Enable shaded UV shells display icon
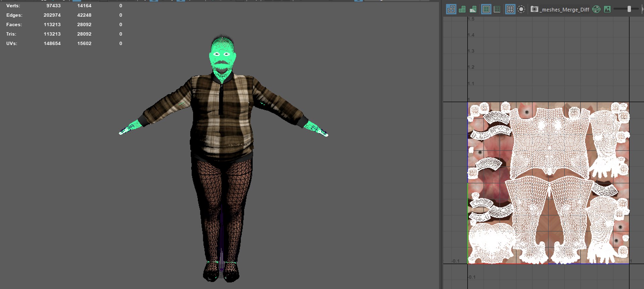 click(x=462, y=9)
